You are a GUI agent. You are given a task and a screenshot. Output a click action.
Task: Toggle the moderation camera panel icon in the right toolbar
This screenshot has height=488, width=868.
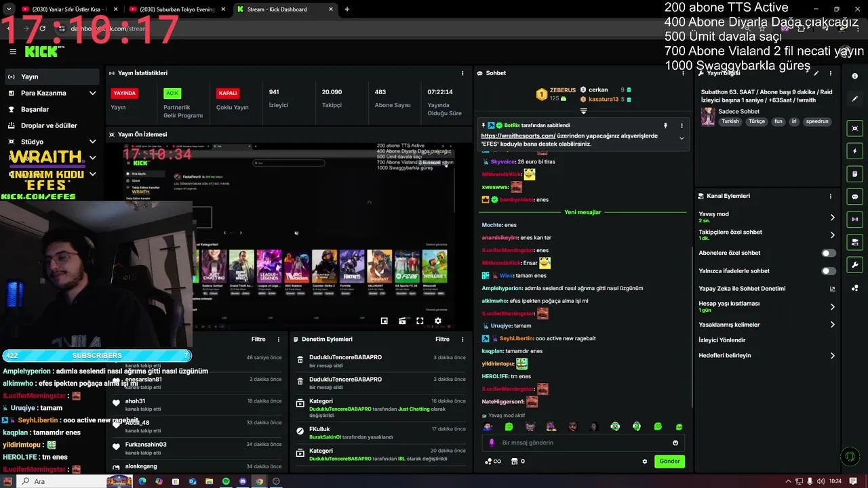point(855,242)
